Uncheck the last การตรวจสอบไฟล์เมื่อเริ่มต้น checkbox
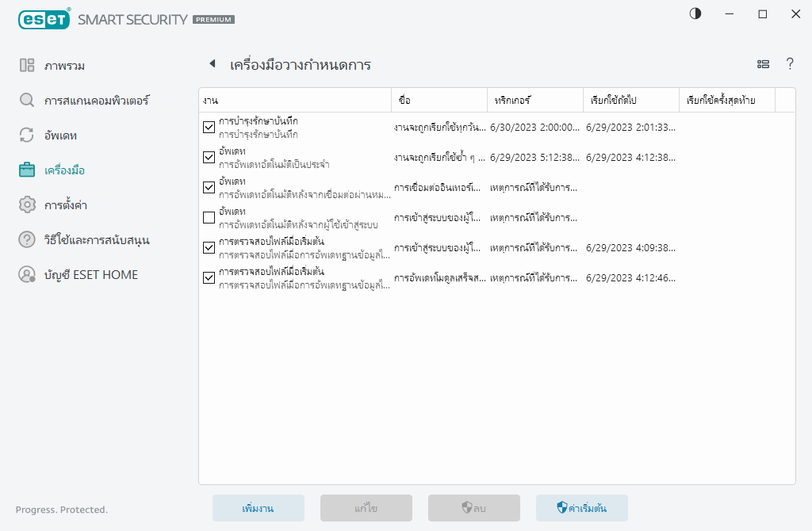Image resolution: width=812 pixels, height=531 pixels. tap(209, 277)
